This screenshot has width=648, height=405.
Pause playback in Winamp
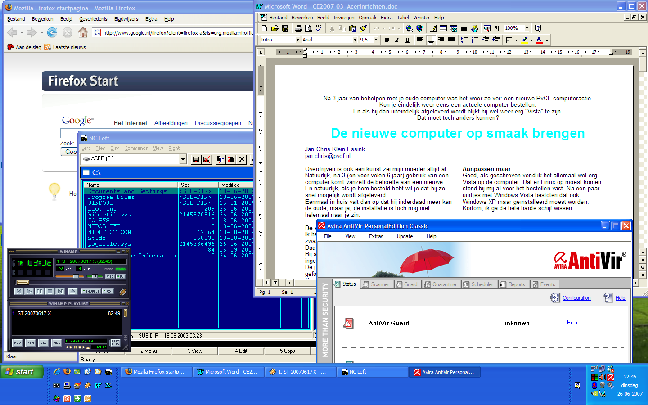(39, 291)
